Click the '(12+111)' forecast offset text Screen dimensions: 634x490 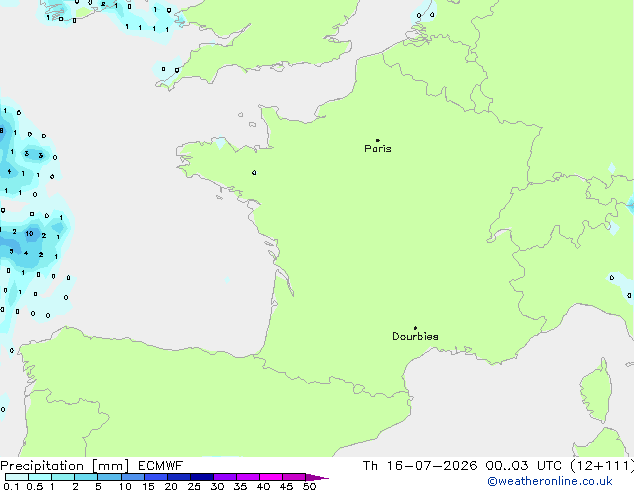[602, 466]
